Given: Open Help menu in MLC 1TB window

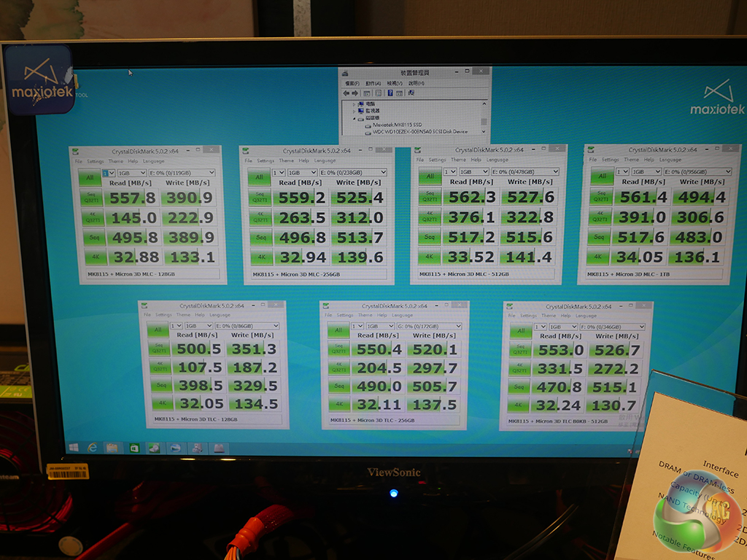Looking at the screenshot, I should 649,160.
